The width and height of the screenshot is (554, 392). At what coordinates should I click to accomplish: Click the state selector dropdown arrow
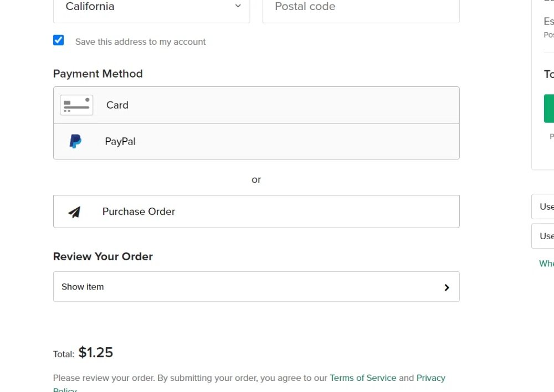[x=238, y=6]
